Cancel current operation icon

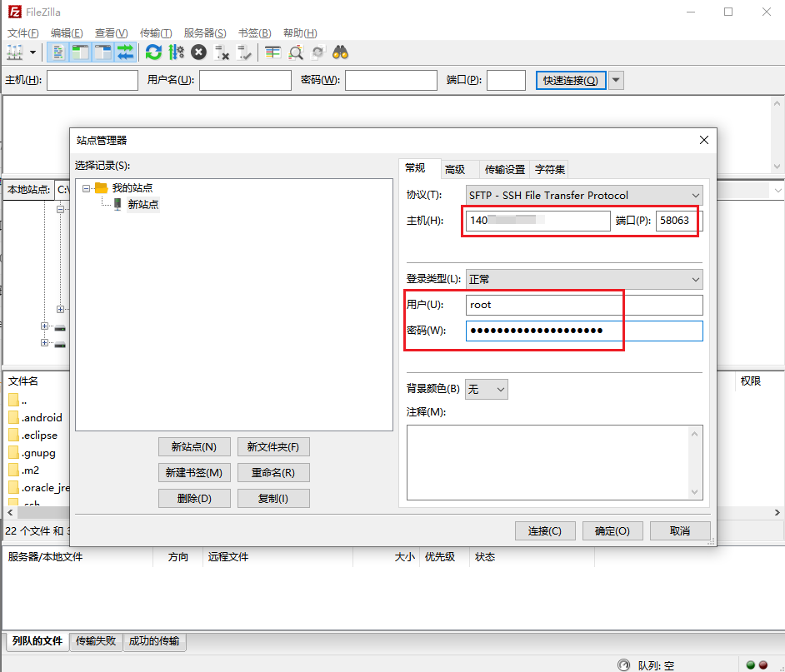(x=199, y=52)
